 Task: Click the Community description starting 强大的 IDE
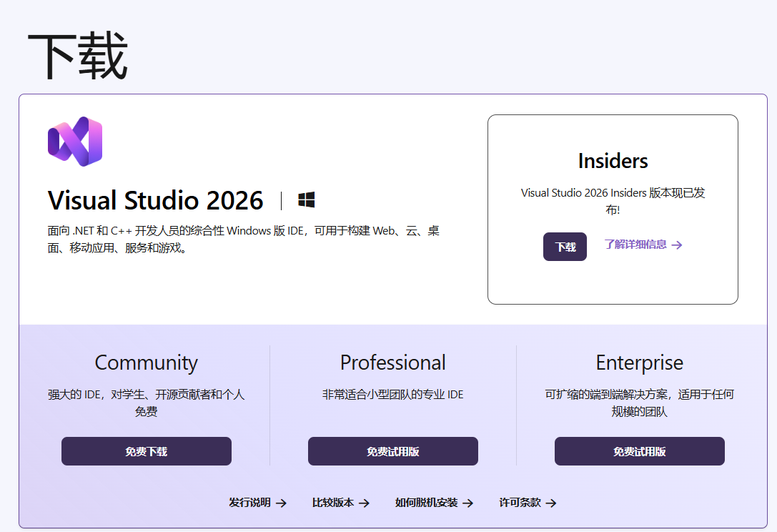(x=147, y=403)
